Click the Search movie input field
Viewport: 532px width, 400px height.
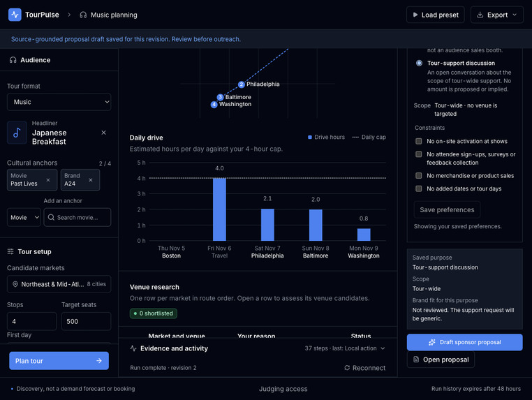coord(77,217)
